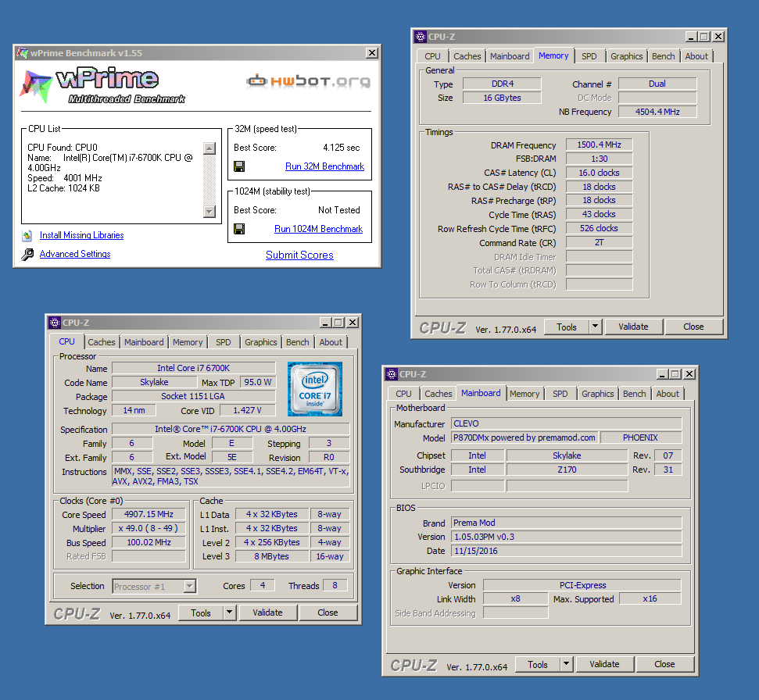Click the wPrime logo image
The width and height of the screenshot is (759, 700).
click(102, 85)
